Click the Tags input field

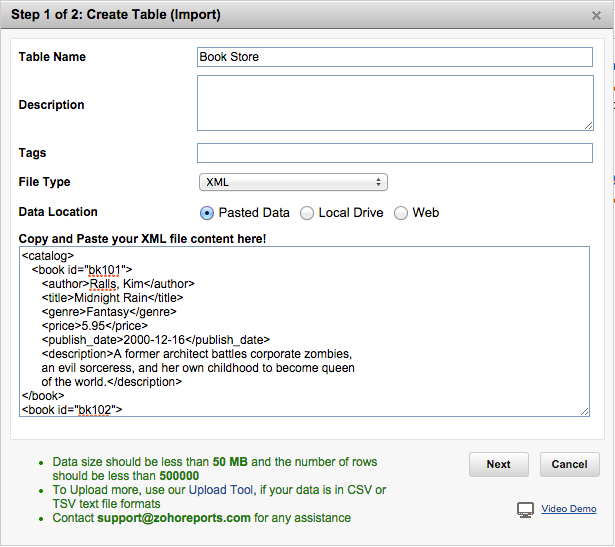[x=395, y=153]
